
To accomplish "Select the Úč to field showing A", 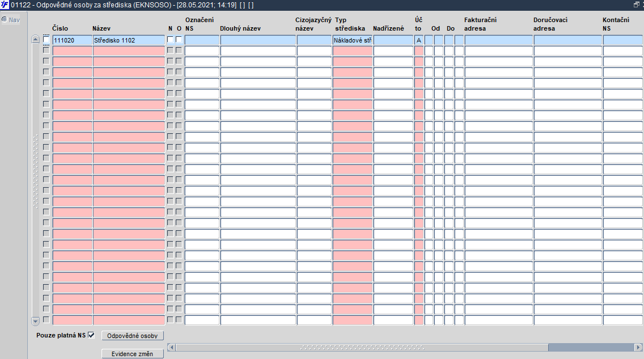I will click(x=418, y=40).
